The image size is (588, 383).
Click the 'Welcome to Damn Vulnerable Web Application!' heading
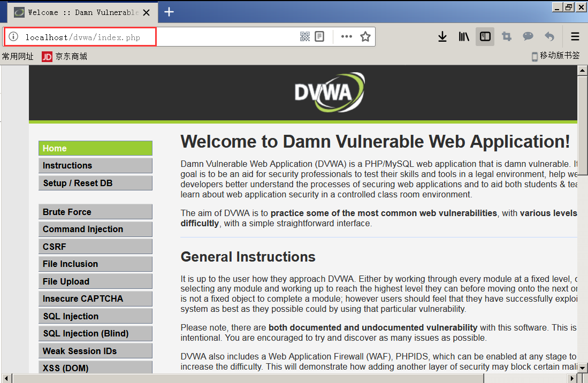[375, 142]
